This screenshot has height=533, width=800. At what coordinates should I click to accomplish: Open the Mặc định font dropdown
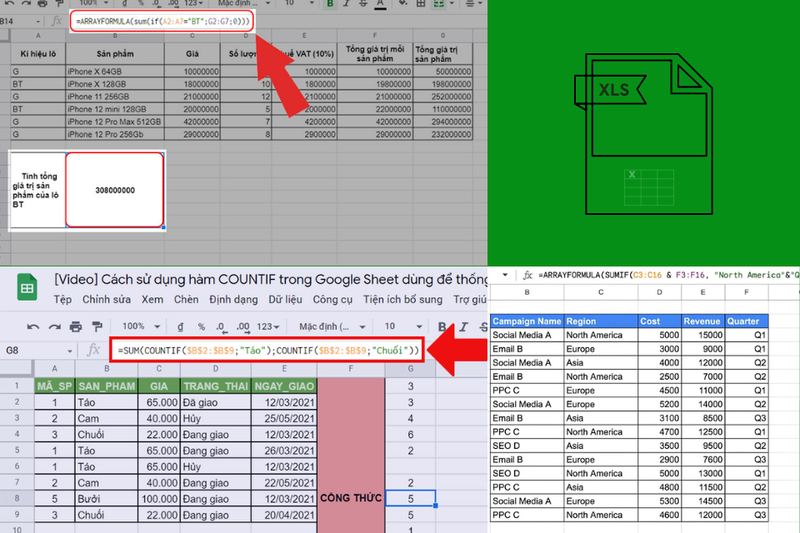tap(332, 326)
